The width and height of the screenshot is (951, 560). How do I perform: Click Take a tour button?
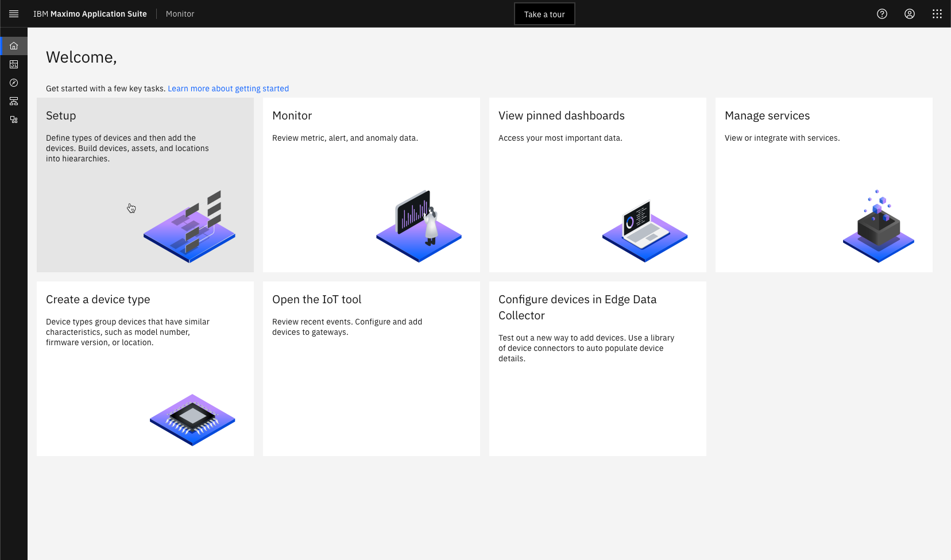tap(544, 14)
